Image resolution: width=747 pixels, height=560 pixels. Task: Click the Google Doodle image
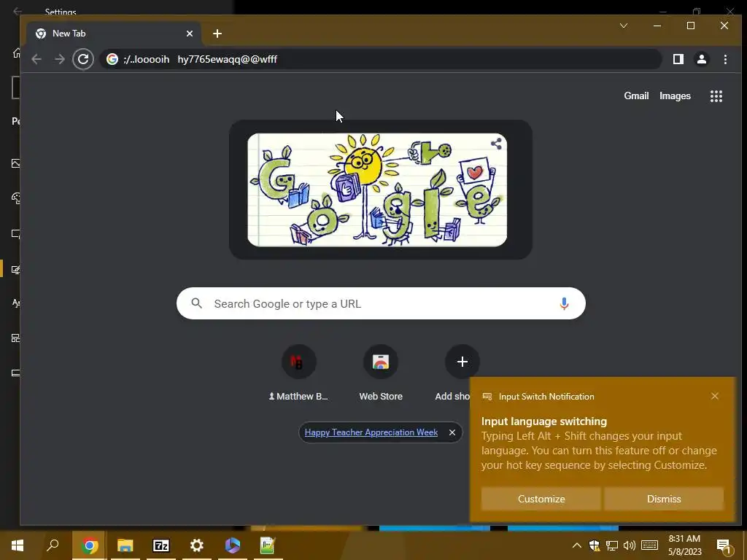click(x=377, y=190)
